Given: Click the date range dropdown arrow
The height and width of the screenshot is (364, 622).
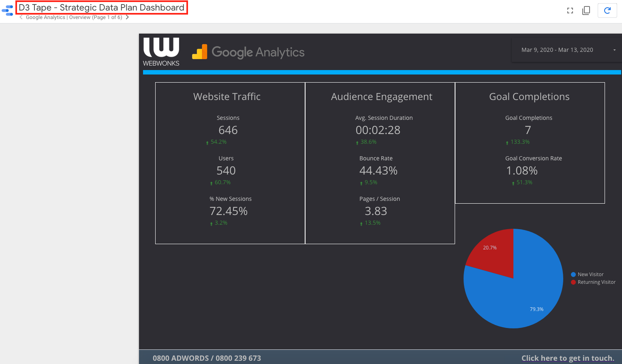Looking at the screenshot, I should [614, 50].
